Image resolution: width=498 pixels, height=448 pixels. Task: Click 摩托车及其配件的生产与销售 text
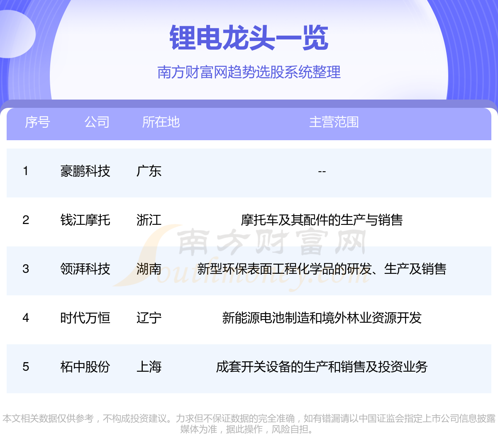[x=322, y=220]
